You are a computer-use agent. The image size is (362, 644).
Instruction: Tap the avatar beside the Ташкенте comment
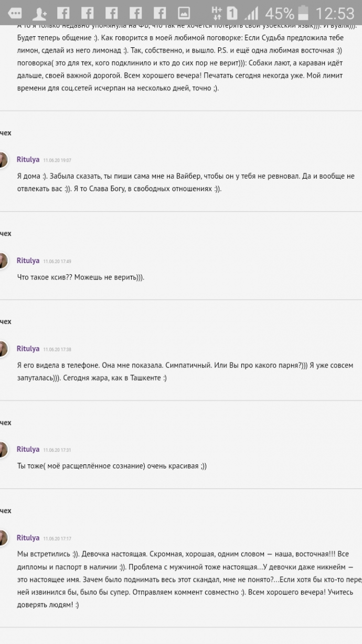[3, 349]
